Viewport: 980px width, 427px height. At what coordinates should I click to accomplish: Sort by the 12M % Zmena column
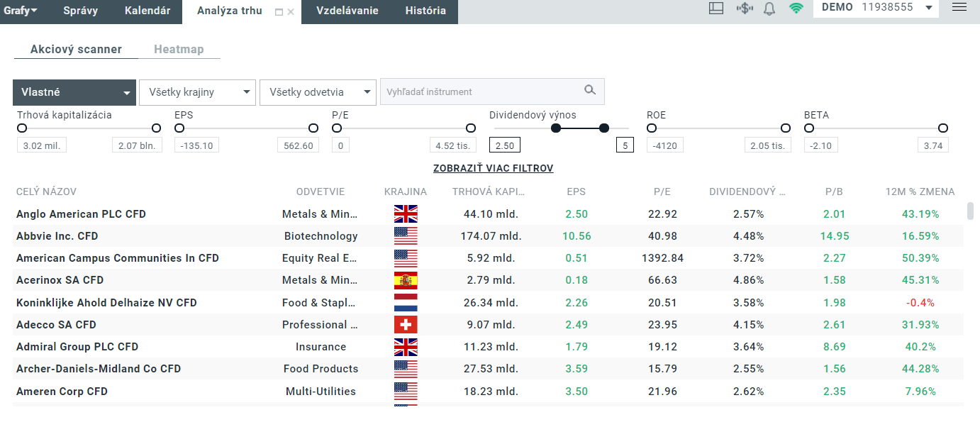pos(920,192)
